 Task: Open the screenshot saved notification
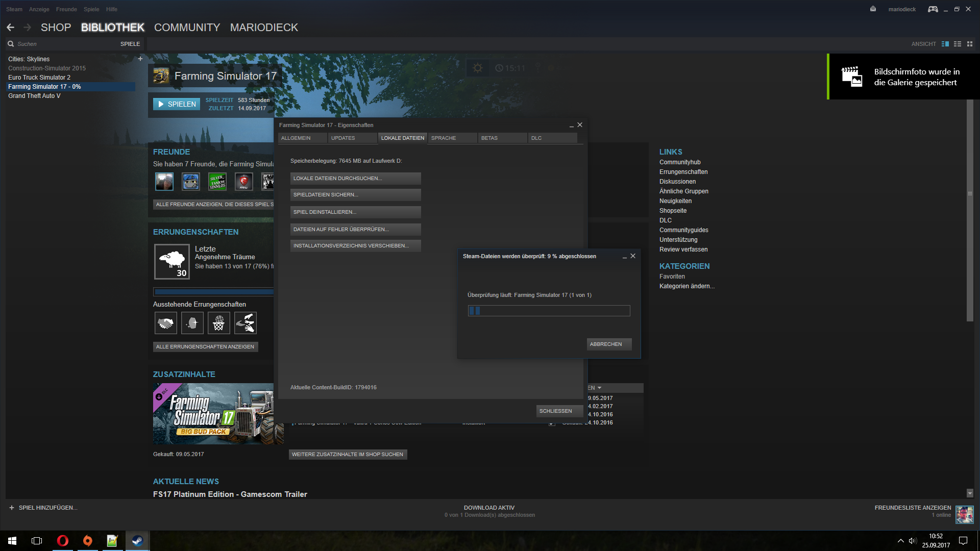tap(903, 77)
